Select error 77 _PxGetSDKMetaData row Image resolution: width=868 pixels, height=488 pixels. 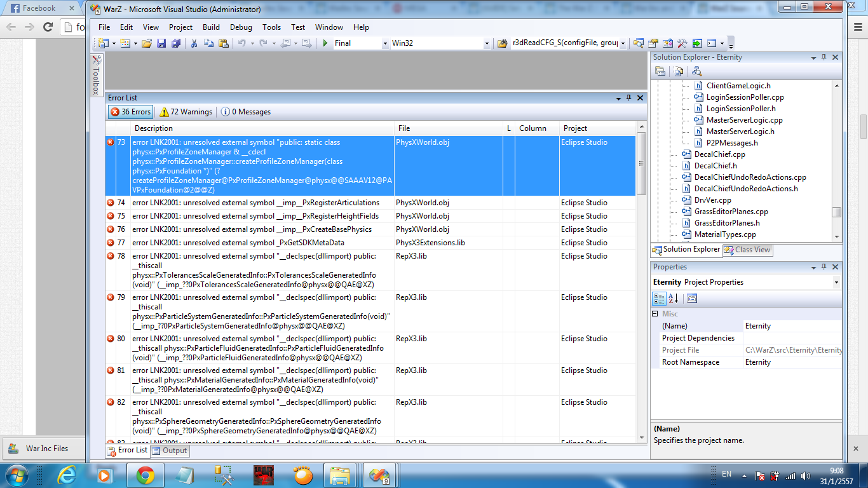pos(370,243)
